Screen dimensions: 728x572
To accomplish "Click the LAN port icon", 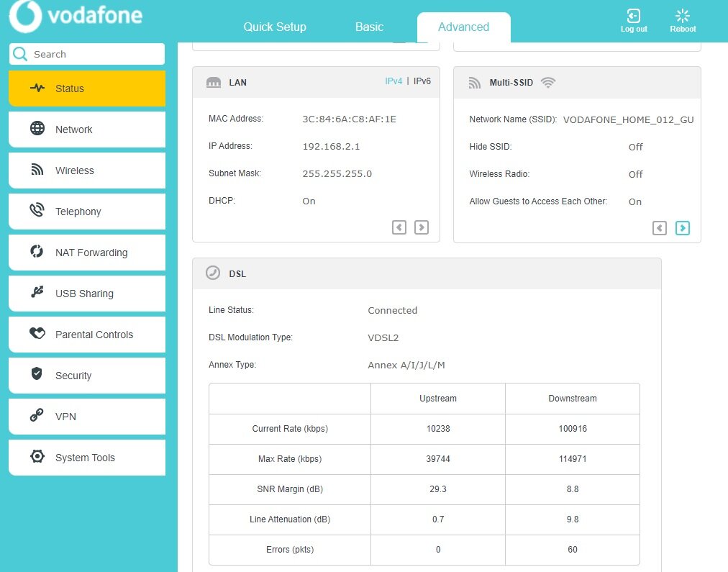I will 214,83.
